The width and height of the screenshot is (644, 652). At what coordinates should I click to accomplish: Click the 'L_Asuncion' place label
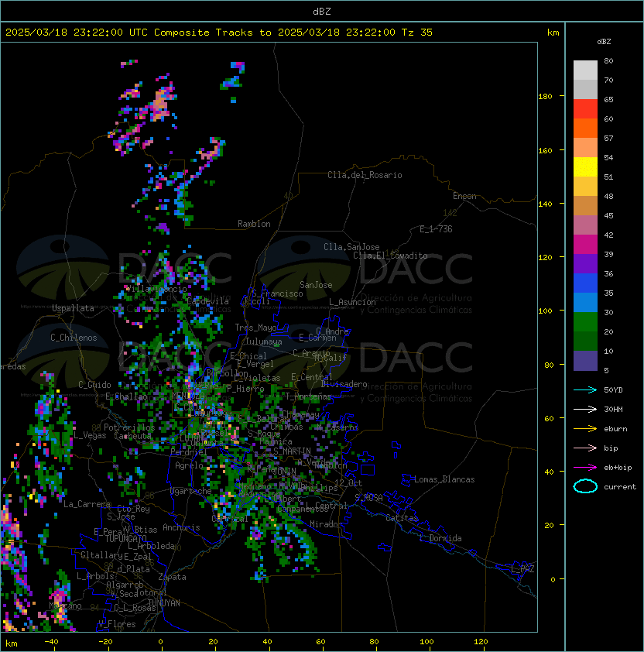[352, 302]
